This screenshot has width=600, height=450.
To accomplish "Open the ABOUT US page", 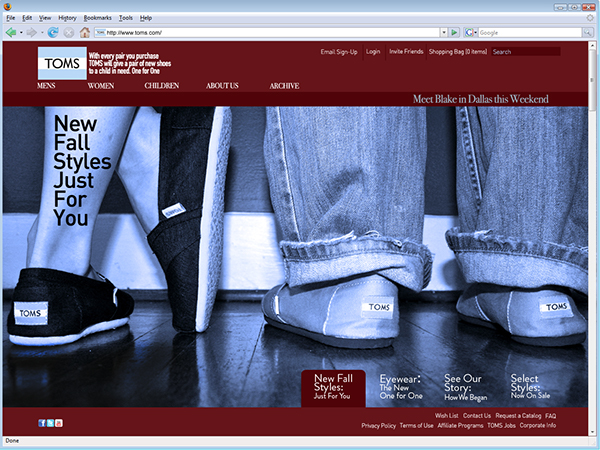I will click(222, 86).
